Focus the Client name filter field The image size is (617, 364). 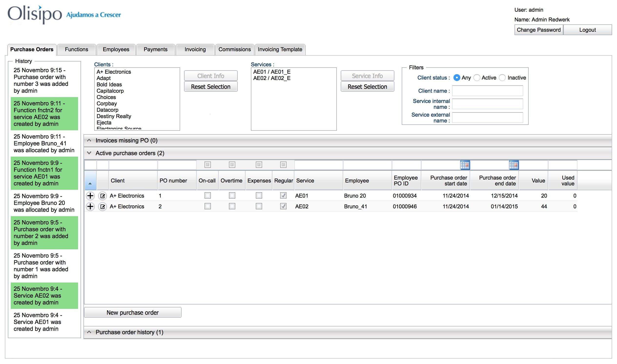(487, 91)
